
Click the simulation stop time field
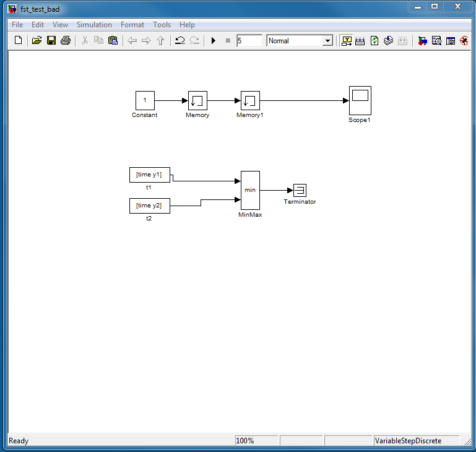point(249,41)
